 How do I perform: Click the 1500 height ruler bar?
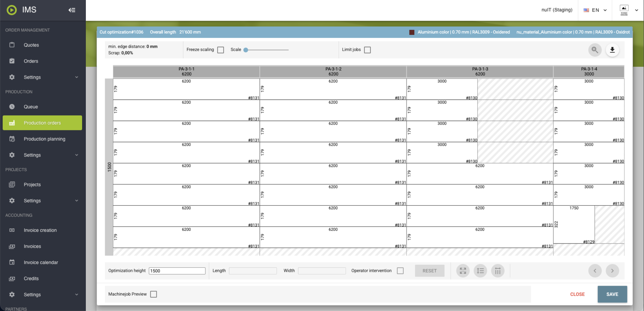[x=109, y=167]
